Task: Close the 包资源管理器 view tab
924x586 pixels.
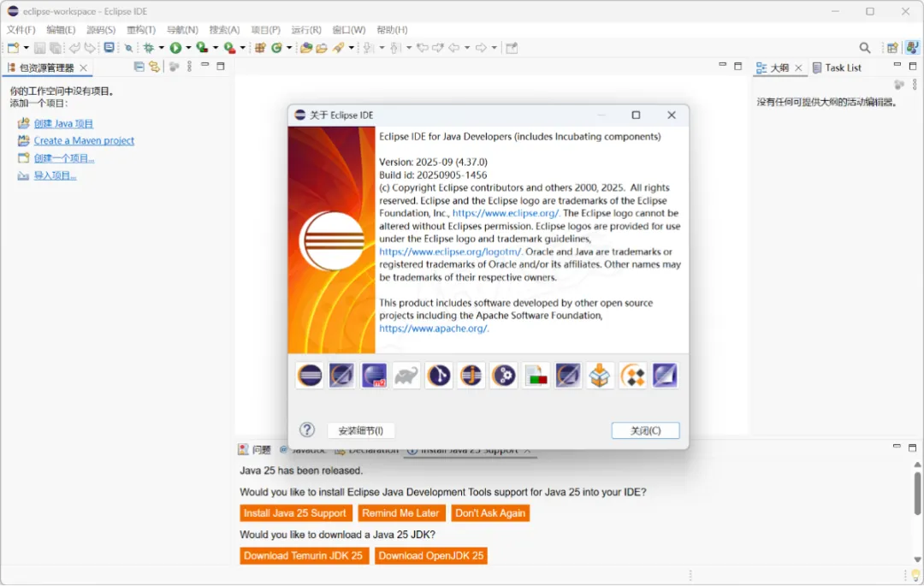Action: [84, 68]
